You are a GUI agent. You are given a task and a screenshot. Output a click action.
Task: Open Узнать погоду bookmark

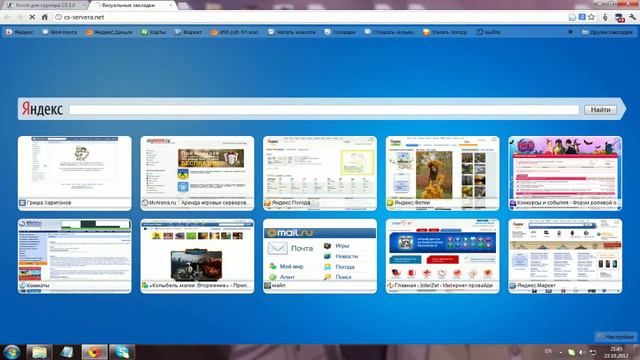[x=445, y=32]
